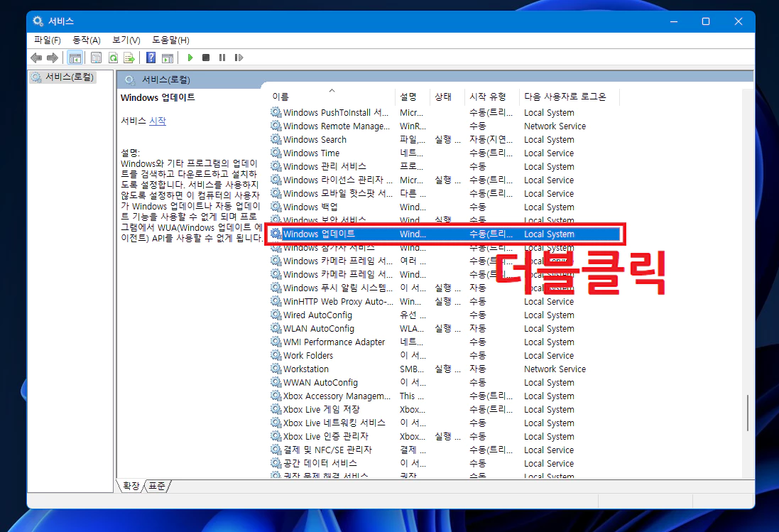Restart the service with the restart icon
This screenshot has height=532, width=779.
239,58
